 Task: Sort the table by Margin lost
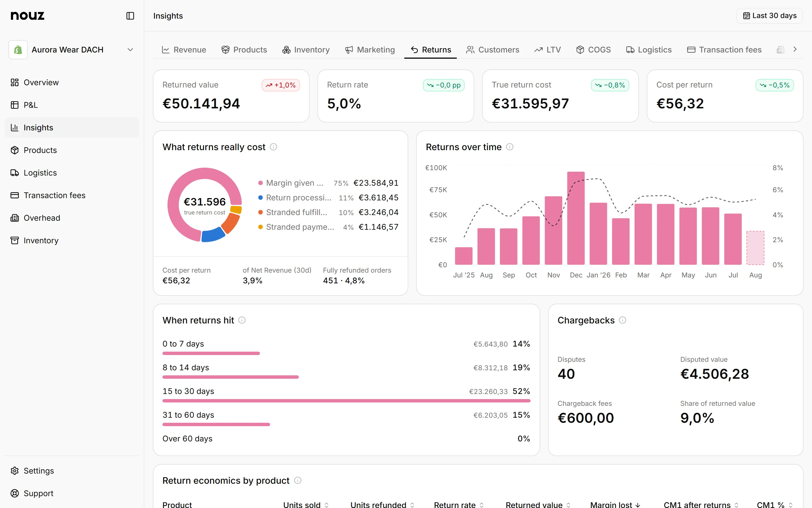[615, 505]
